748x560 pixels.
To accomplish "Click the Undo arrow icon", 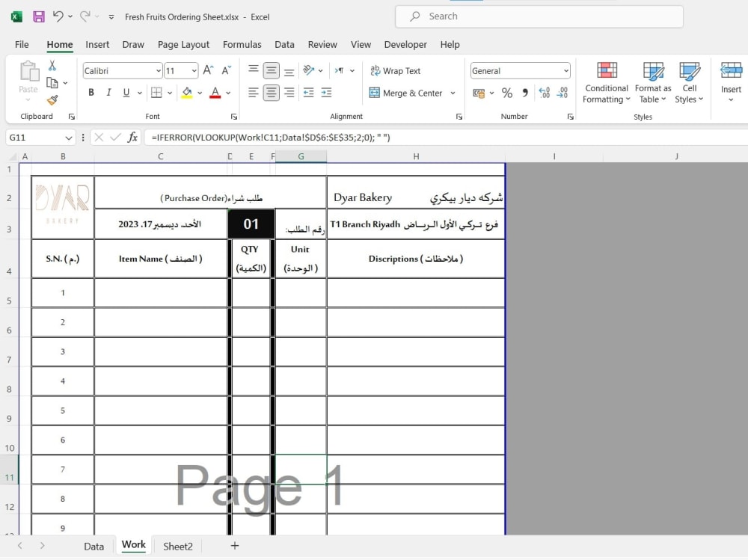I will coord(58,16).
